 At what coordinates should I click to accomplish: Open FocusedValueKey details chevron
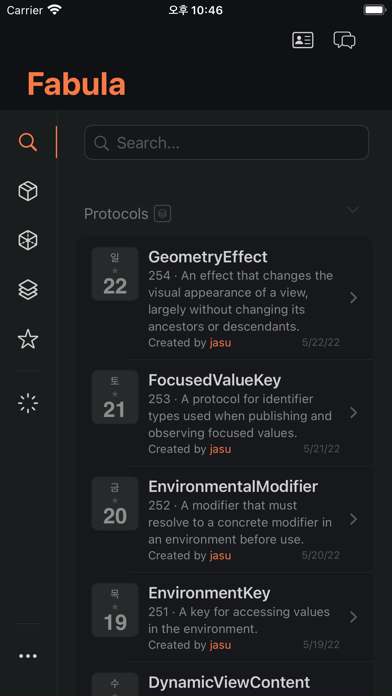coord(353,413)
